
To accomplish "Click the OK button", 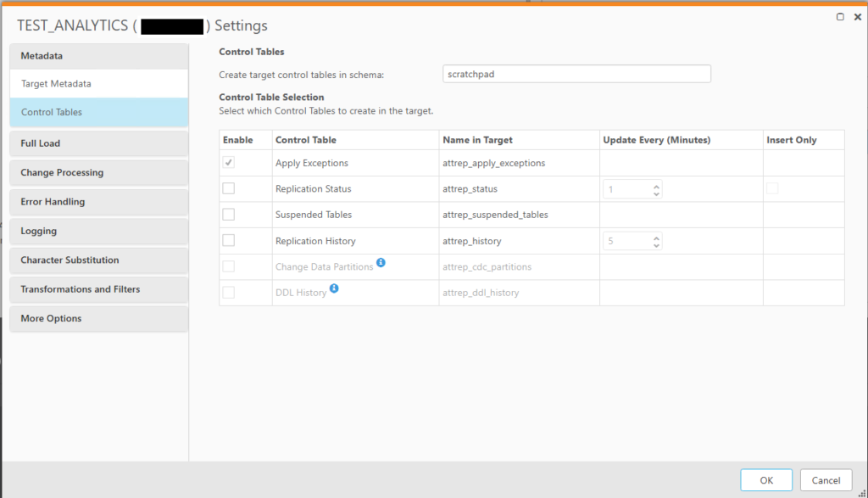I will (x=765, y=480).
